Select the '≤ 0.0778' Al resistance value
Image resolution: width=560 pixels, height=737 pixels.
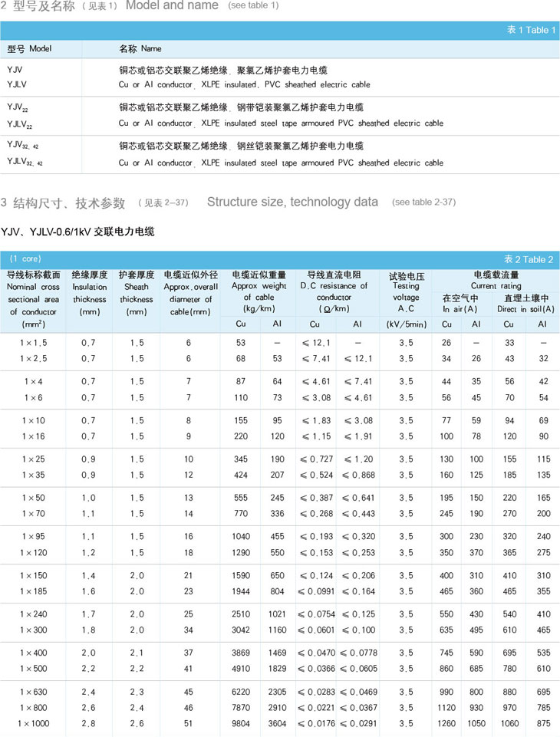tap(358, 653)
